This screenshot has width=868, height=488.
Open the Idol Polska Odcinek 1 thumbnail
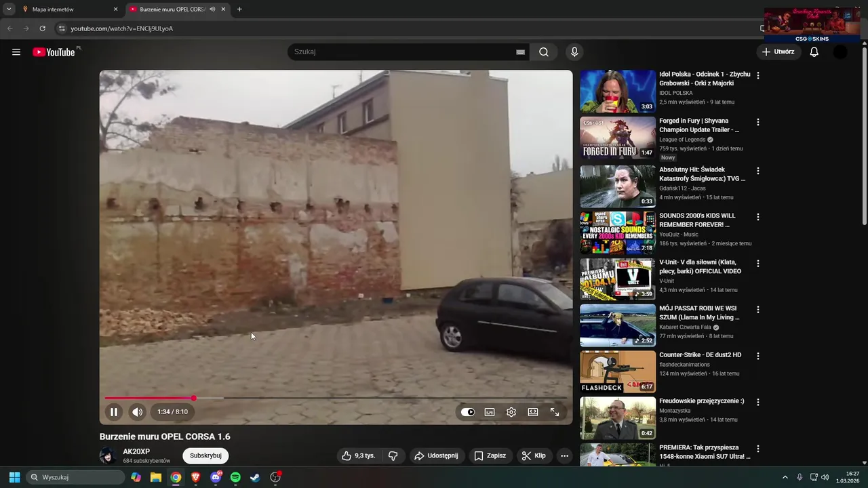pyautogui.click(x=618, y=91)
